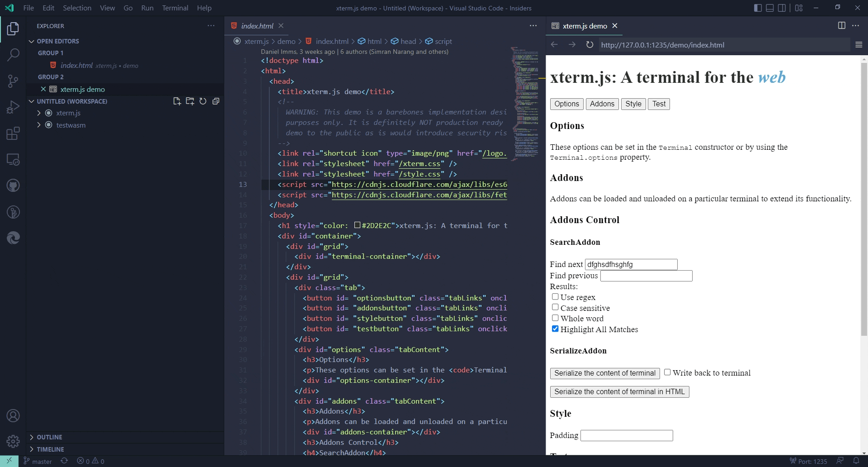The image size is (868, 467).
Task: Open the Source Control view
Action: point(13,81)
